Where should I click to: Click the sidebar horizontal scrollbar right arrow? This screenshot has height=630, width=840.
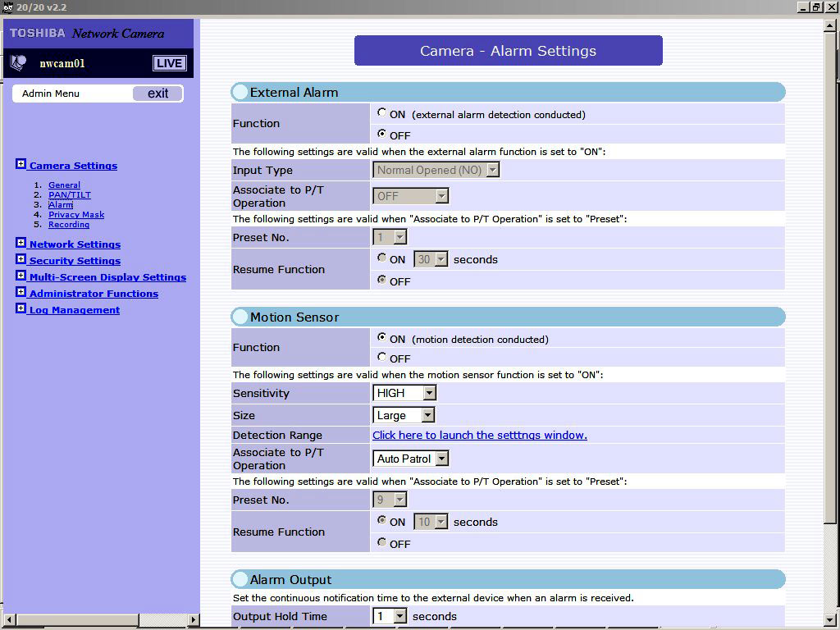194,620
